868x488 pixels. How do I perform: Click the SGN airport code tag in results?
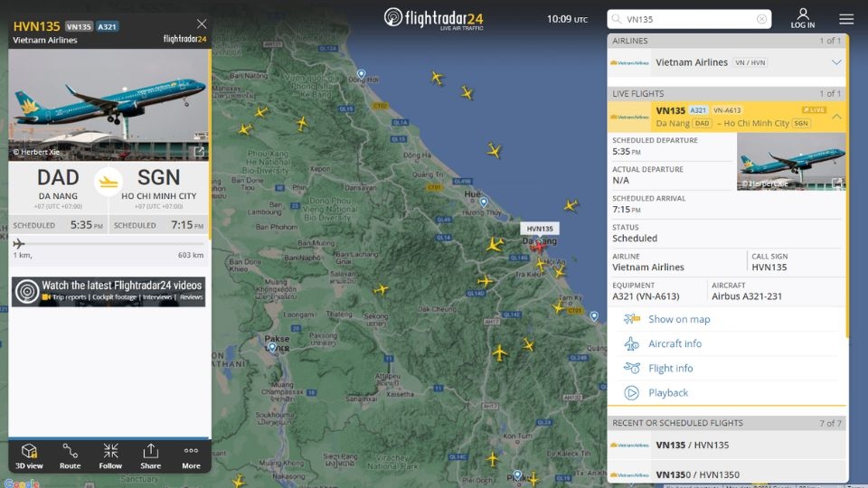(x=801, y=124)
